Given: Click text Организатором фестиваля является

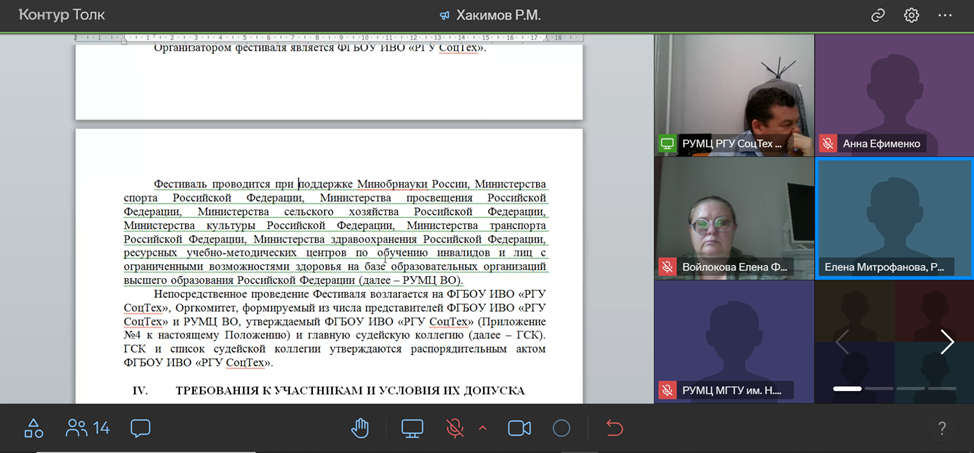Looking at the screenshot, I should (244, 48).
